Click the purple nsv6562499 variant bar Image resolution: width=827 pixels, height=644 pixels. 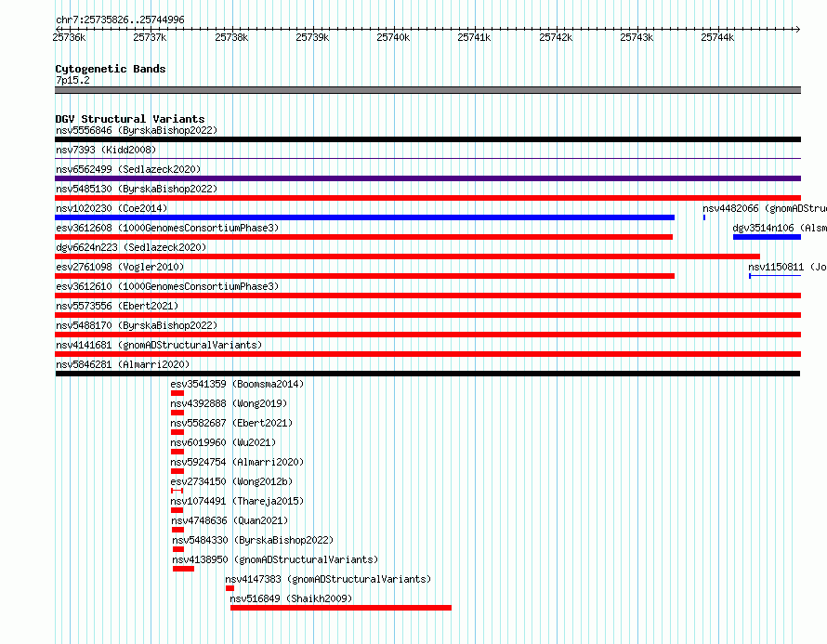[427, 178]
